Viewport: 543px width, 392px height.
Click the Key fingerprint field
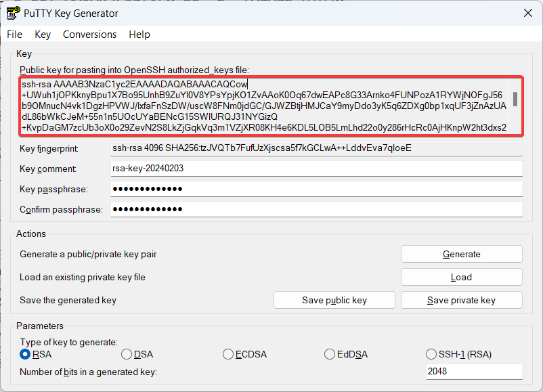(316, 148)
